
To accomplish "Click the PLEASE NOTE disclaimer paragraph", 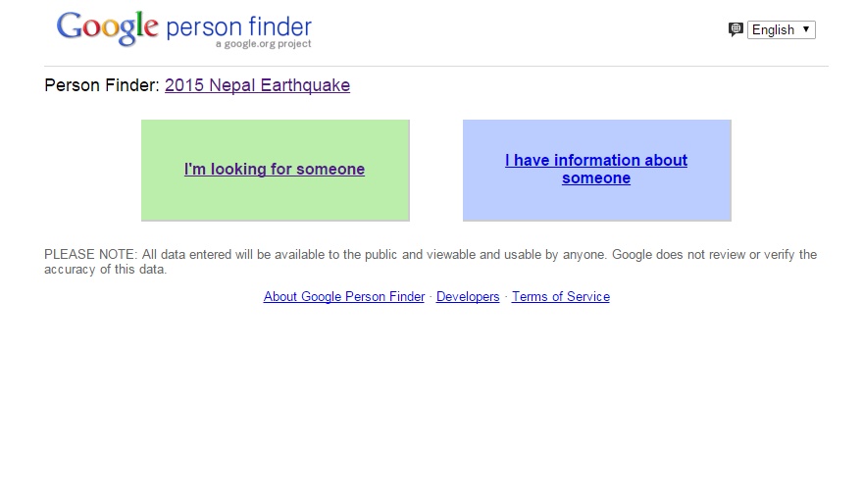I will (x=431, y=262).
